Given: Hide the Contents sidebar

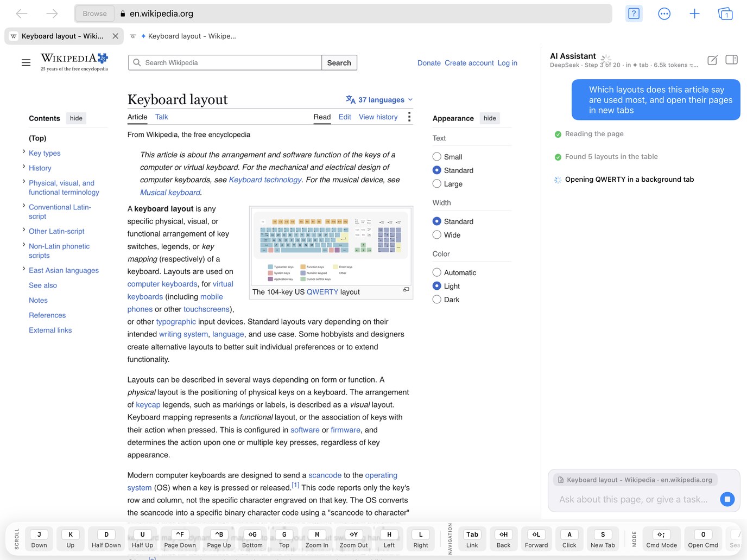Looking at the screenshot, I should [76, 118].
